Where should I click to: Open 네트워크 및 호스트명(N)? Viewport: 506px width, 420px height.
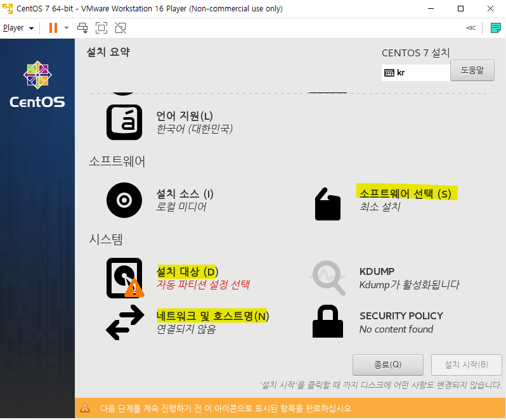click(x=212, y=316)
